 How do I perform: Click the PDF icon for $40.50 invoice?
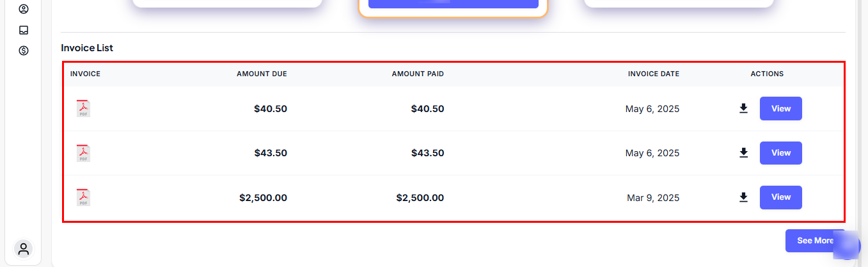click(x=83, y=109)
